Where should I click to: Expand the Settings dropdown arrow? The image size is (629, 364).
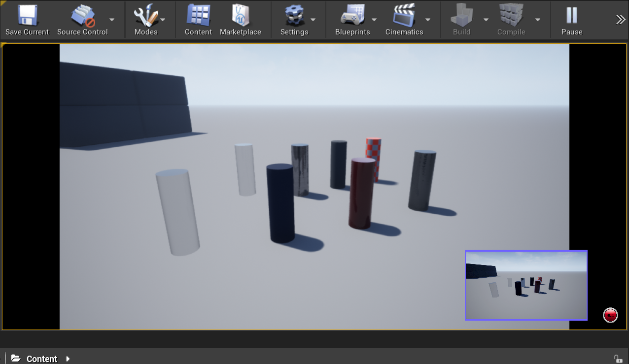tap(313, 20)
